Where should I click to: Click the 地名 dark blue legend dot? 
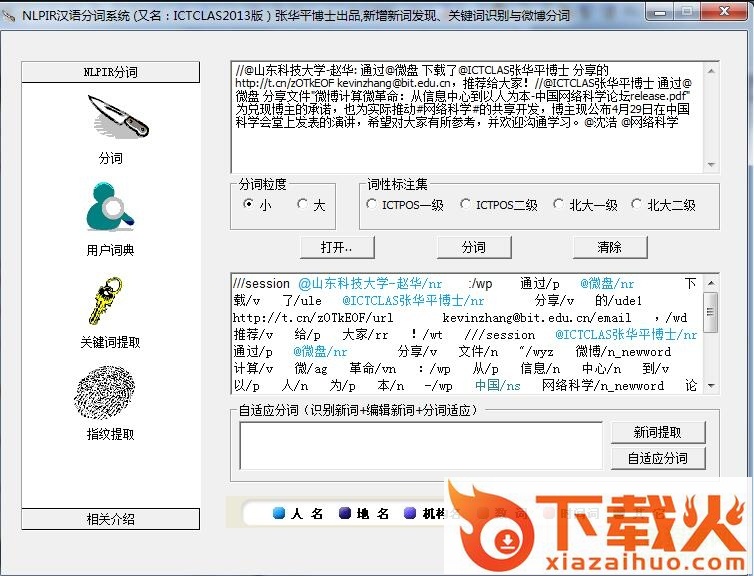tap(344, 513)
